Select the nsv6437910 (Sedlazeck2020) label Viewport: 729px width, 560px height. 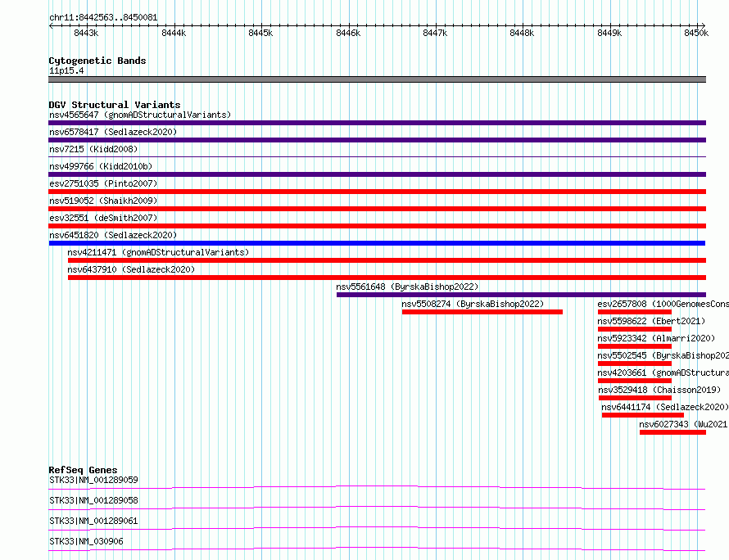pos(131,269)
